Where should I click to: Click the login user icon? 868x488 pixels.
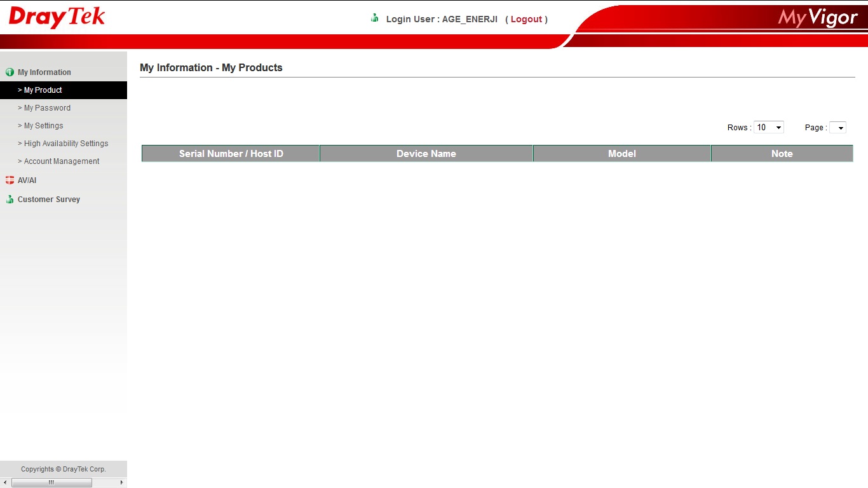pos(375,18)
